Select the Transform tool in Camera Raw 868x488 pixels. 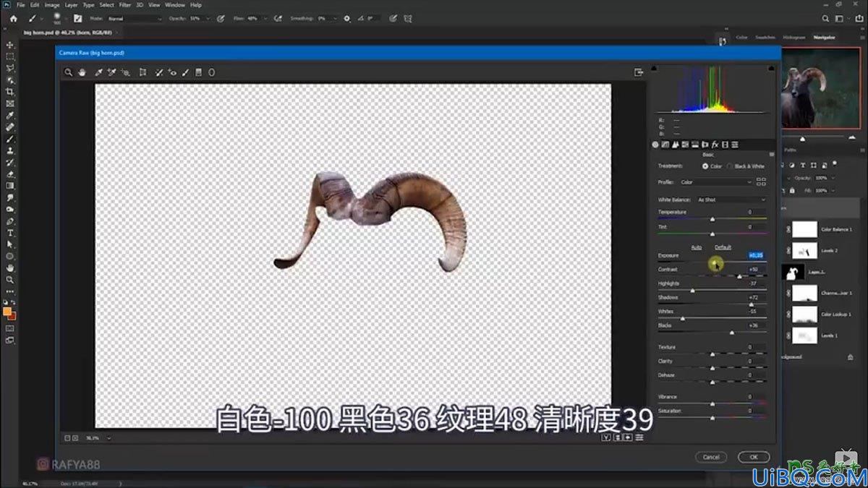[142, 72]
